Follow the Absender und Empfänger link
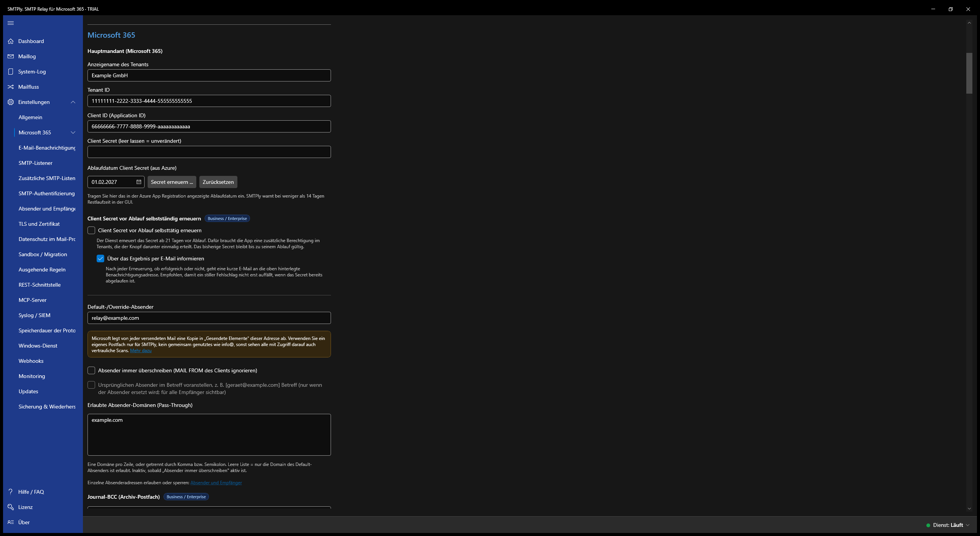This screenshot has width=980, height=536. point(216,483)
